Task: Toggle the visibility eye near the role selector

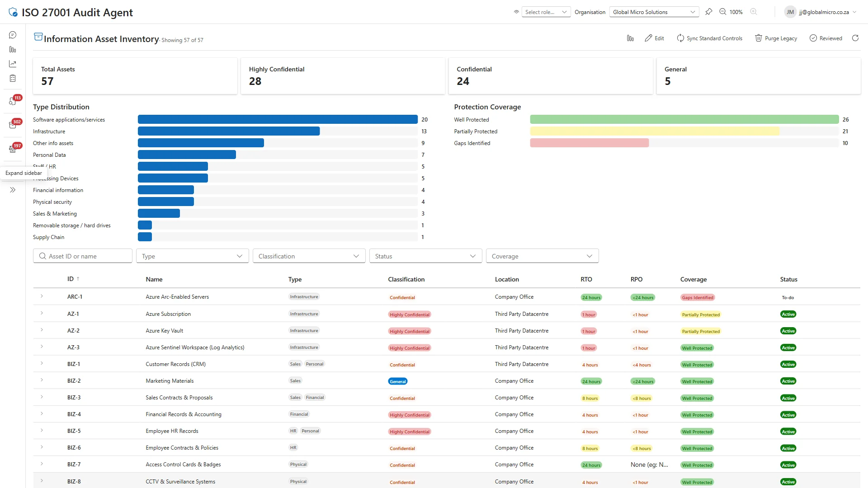Action: pos(515,12)
